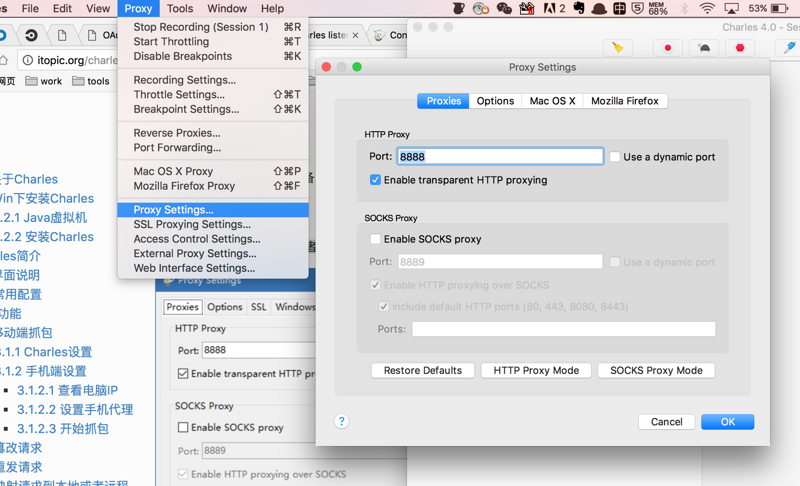
Task: Open 'SSL Proxying Settings...' menu item
Action: 213,224
